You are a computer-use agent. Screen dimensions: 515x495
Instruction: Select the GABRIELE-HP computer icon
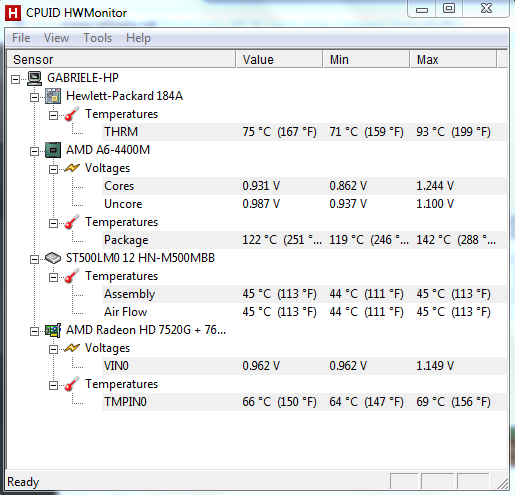coord(34,78)
